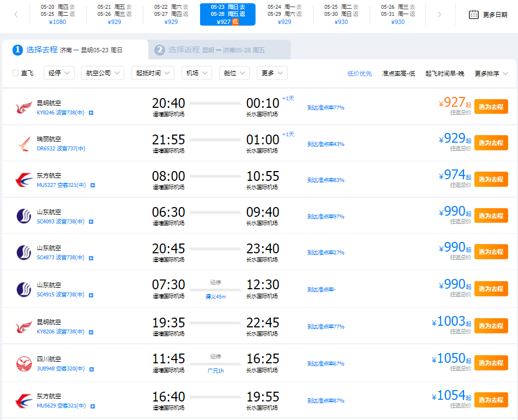Screen dimensions: 518x420
Task: Select the 05-20 to 05-25 date option
Action: coord(58,14)
